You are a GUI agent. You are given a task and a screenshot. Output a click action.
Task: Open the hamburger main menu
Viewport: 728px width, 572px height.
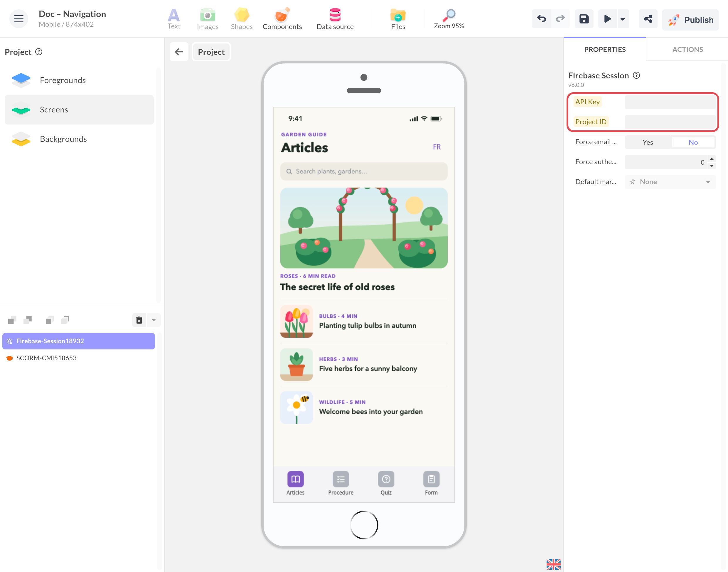(x=18, y=19)
